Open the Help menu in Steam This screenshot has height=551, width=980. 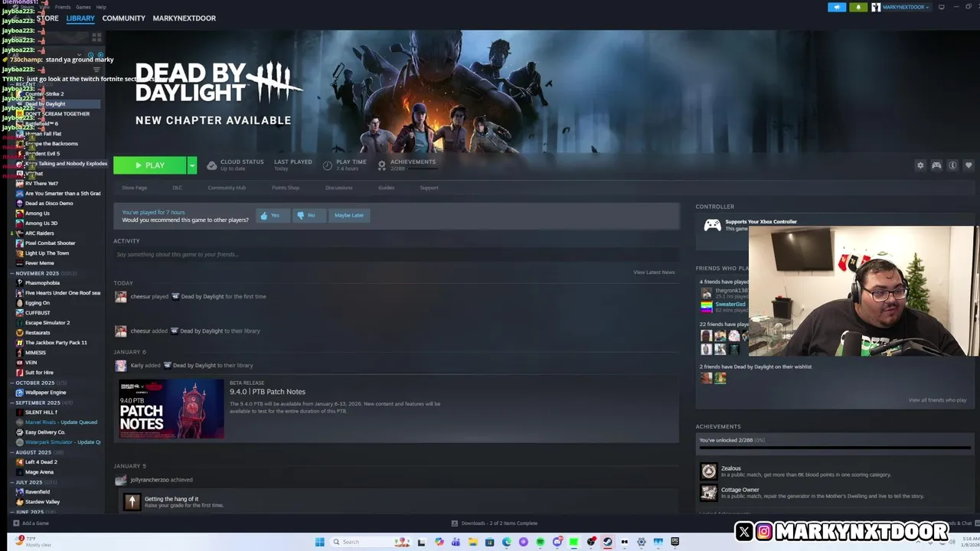click(x=101, y=7)
